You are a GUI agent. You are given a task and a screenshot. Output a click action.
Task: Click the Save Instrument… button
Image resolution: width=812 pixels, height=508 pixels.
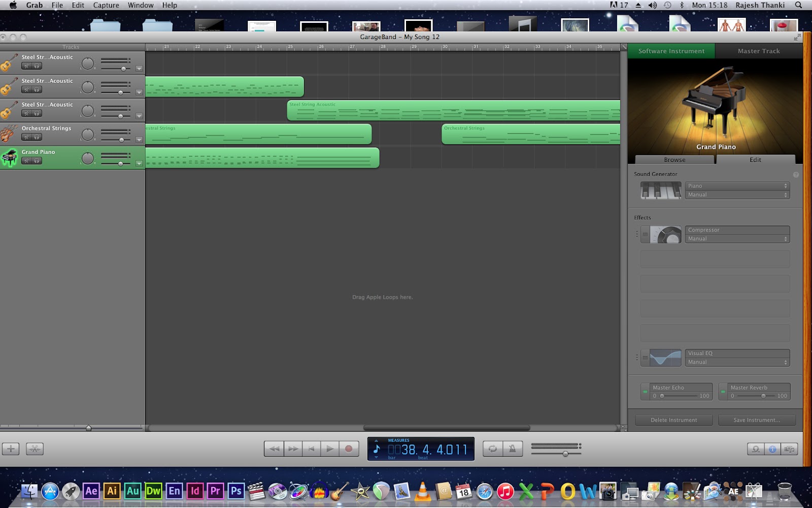coord(757,420)
